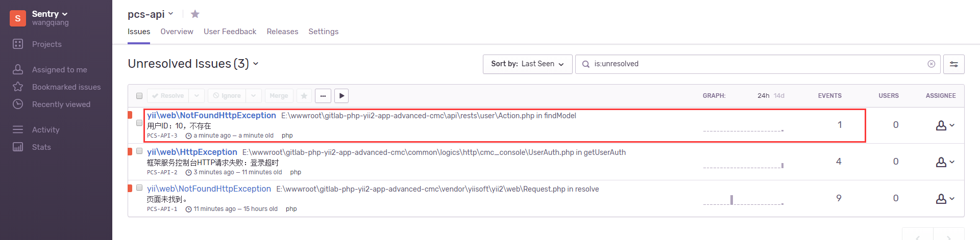
Task: Click the real-time play button
Action: click(x=341, y=96)
